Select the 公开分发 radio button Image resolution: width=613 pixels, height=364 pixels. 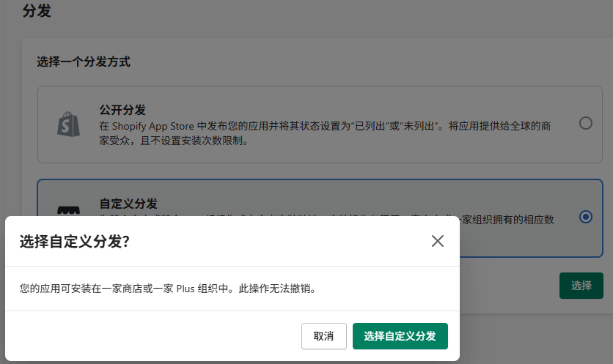tap(585, 123)
